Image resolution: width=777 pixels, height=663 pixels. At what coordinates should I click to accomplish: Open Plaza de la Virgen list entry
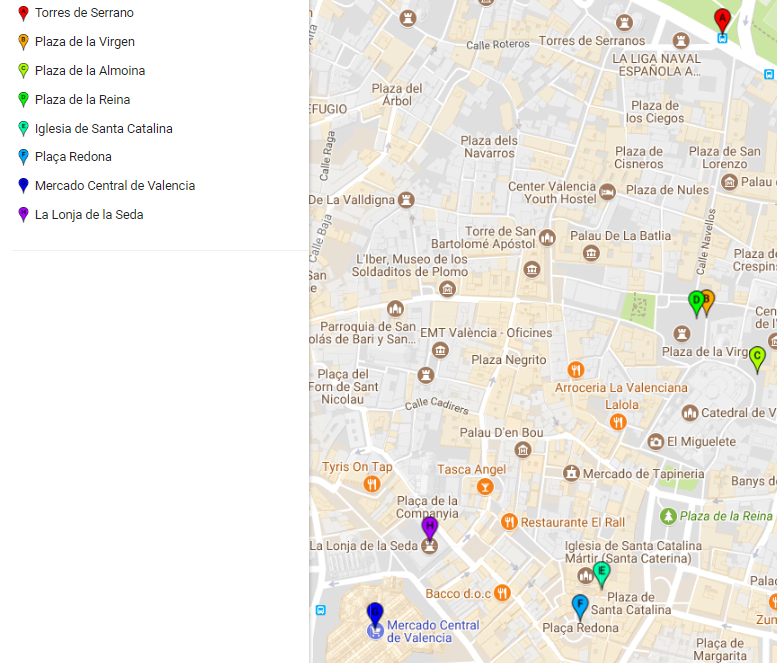click(x=85, y=42)
